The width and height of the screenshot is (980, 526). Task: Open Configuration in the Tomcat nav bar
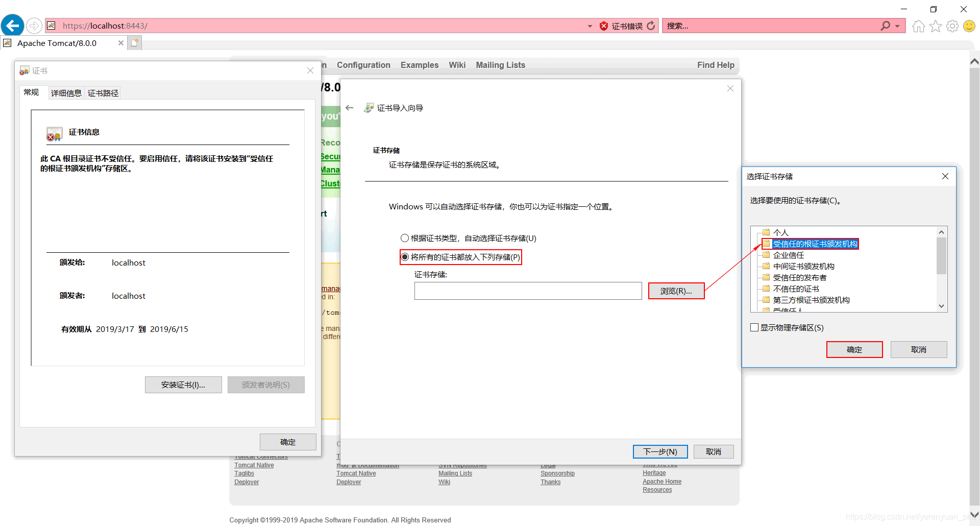pyautogui.click(x=363, y=65)
